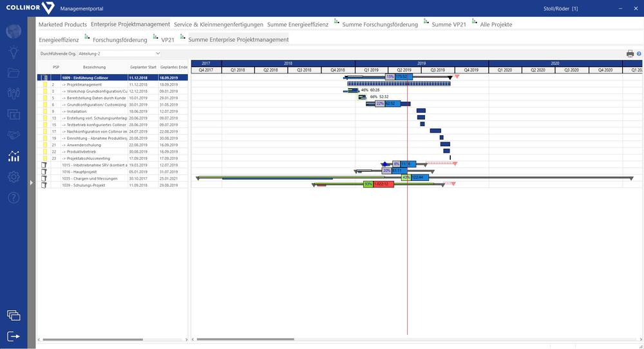Click the people team icon in sidebar

14,93
